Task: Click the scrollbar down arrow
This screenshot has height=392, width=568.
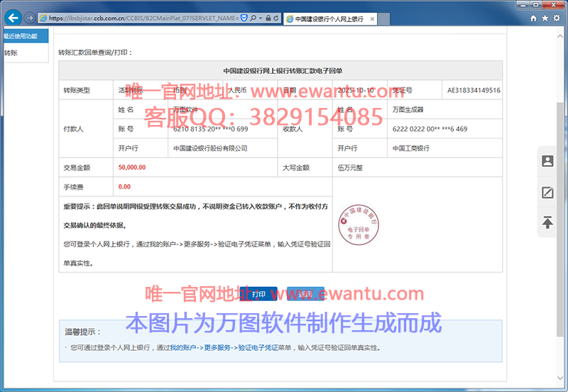Action: (560, 378)
